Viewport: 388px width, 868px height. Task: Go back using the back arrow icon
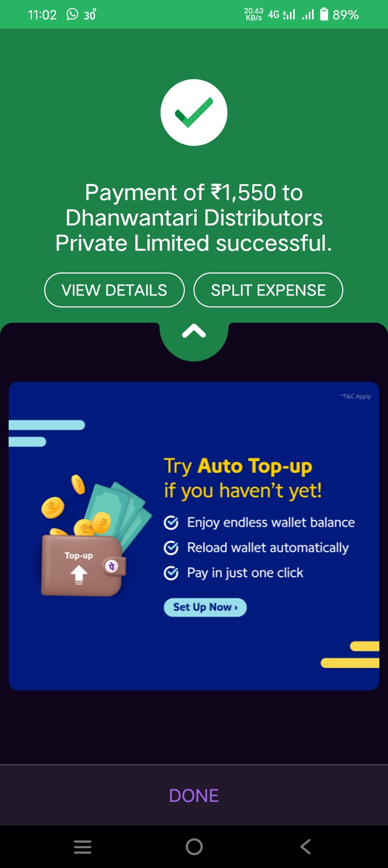coord(306,847)
